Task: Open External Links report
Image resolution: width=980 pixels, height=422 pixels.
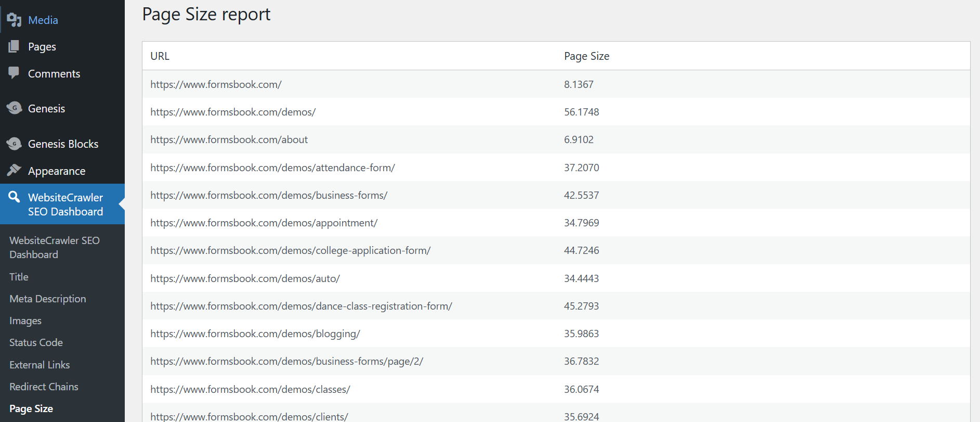Action: click(40, 365)
